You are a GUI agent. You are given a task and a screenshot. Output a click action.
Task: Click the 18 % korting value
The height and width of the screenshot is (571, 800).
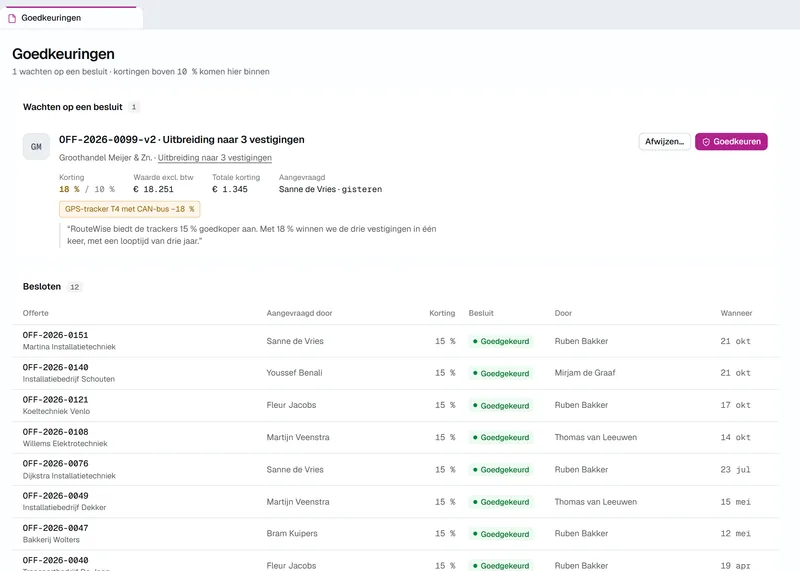(x=69, y=189)
